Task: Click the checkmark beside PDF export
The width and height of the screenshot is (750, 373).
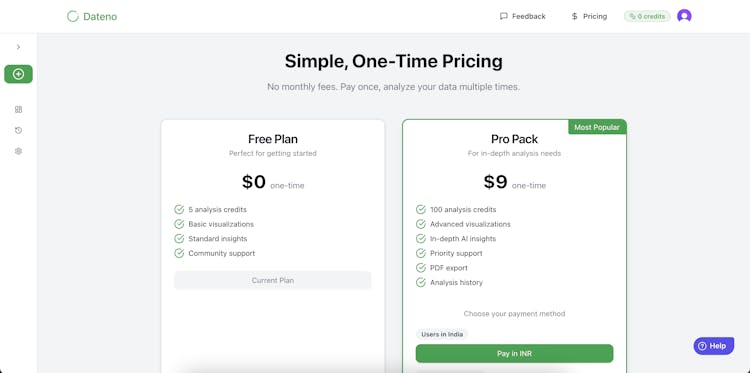Action: pyautogui.click(x=420, y=268)
